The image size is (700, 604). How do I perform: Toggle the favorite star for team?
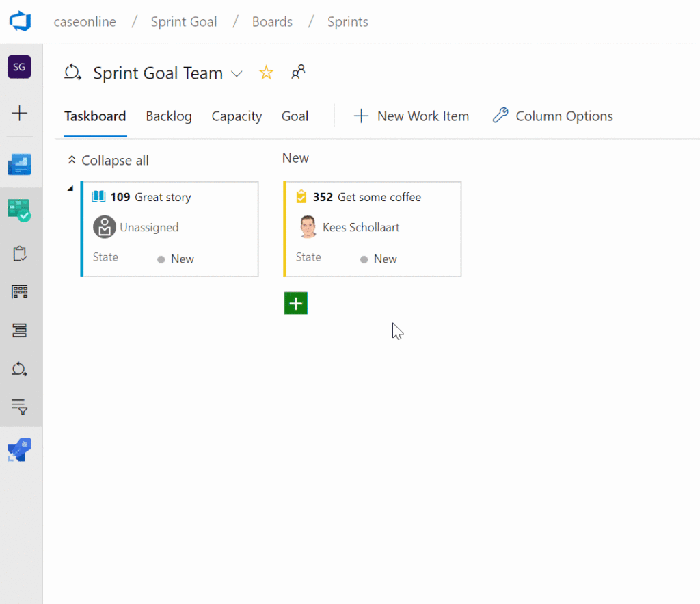[266, 73]
